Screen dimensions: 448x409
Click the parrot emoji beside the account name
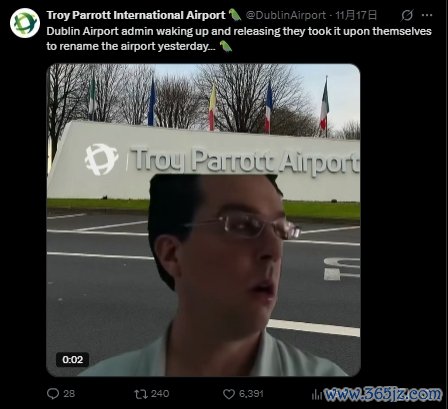(x=235, y=15)
